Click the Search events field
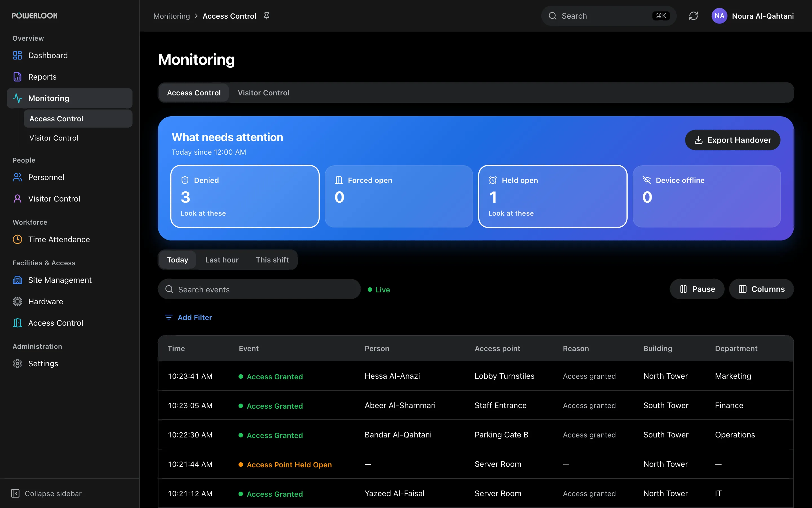This screenshot has height=508, width=812. pos(259,289)
